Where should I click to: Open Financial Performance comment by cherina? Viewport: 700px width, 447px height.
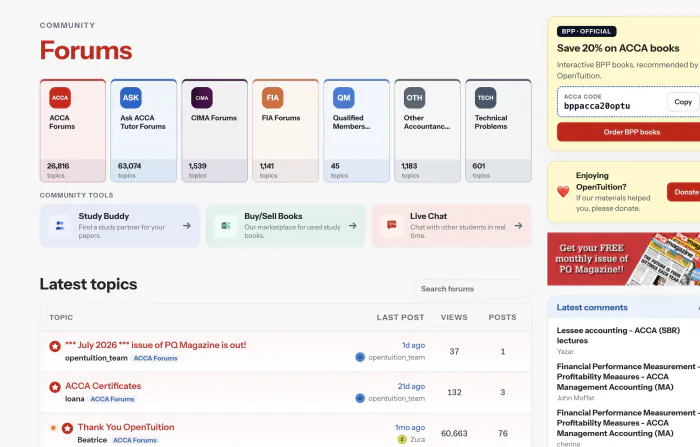pos(628,423)
